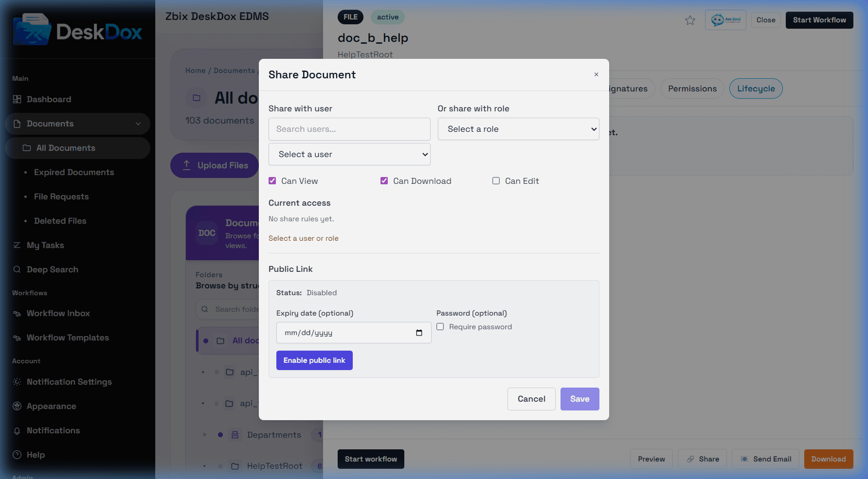Open the Select a user dropdown
The width and height of the screenshot is (868, 479).
(349, 154)
